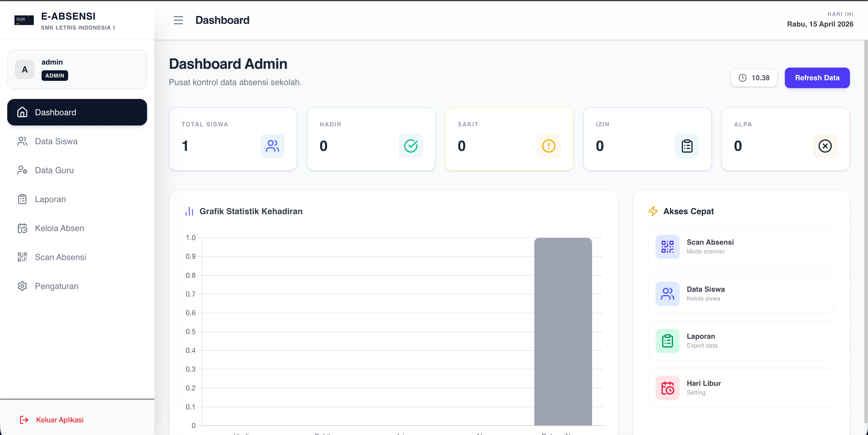
Task: Click the Data Guru icon in sidebar
Action: (x=22, y=170)
